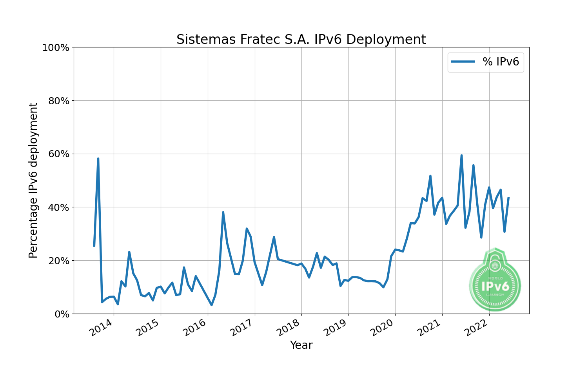Screen dimensions: 588x392
Task: Click the 100% y-axis tick label
Action: pos(55,48)
